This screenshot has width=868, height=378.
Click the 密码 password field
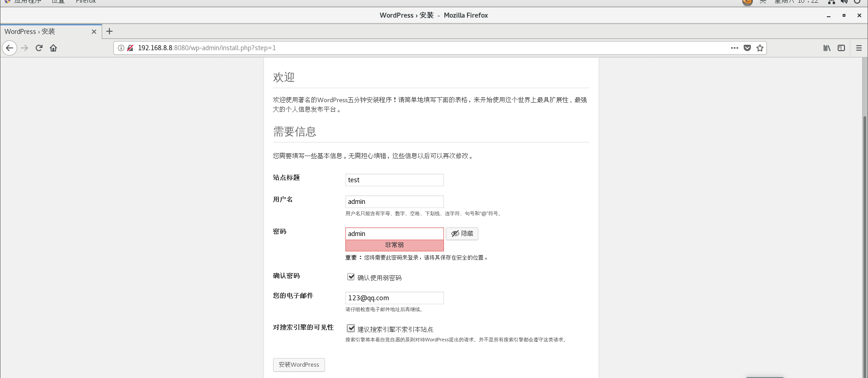(394, 234)
